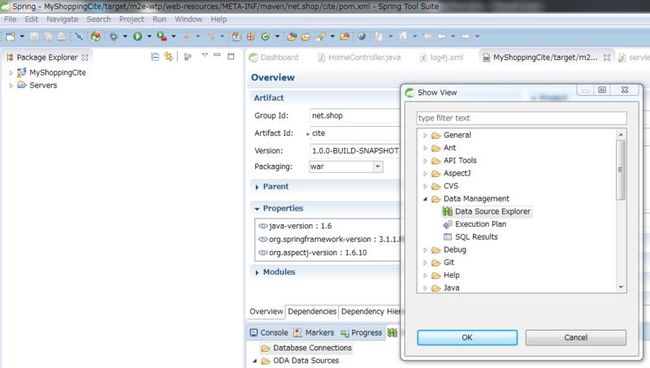Switch to the Markers view tab
650x368 pixels.
314,332
